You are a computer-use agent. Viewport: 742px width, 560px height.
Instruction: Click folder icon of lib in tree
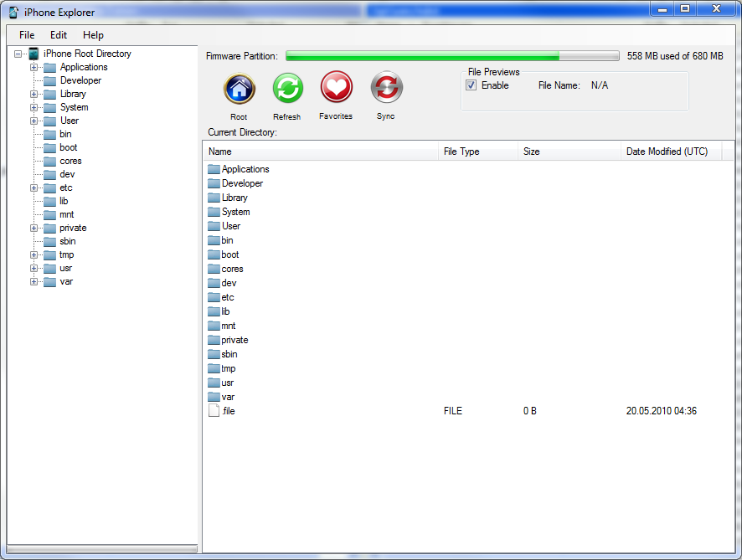pyautogui.click(x=49, y=202)
